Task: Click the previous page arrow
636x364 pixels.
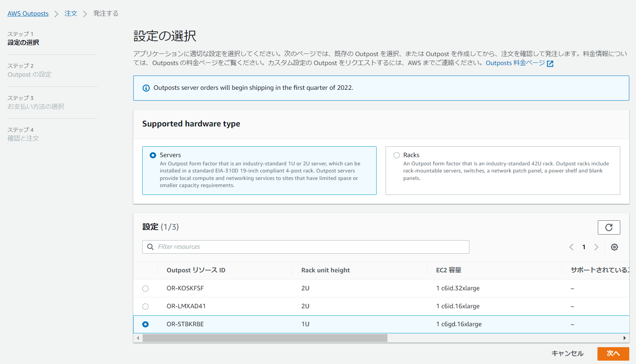Action: click(571, 247)
